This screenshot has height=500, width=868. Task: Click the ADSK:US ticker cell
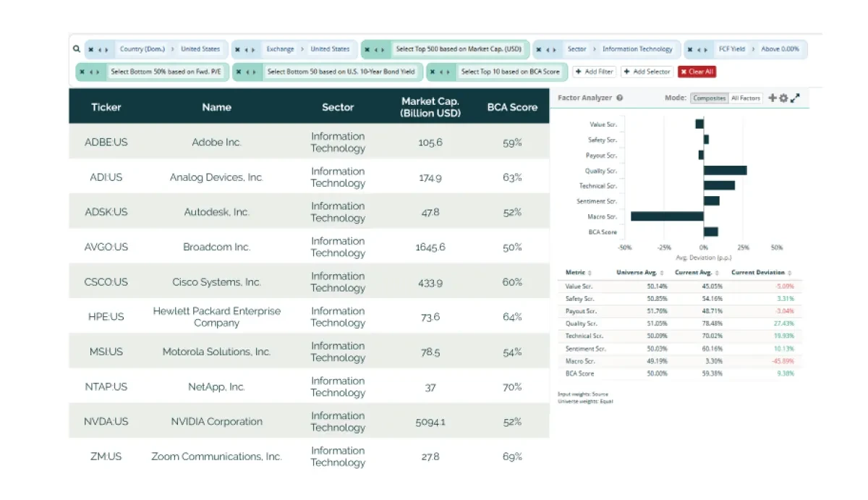pos(106,212)
